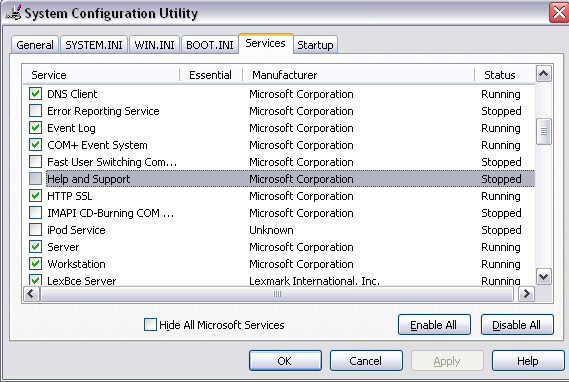Click Stopped status of Error Reporting Service
This screenshot has height=382, width=569.
click(501, 111)
